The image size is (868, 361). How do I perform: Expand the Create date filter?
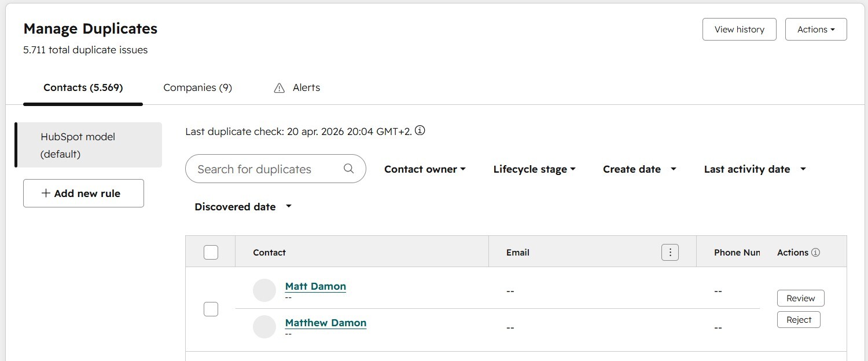pos(639,169)
